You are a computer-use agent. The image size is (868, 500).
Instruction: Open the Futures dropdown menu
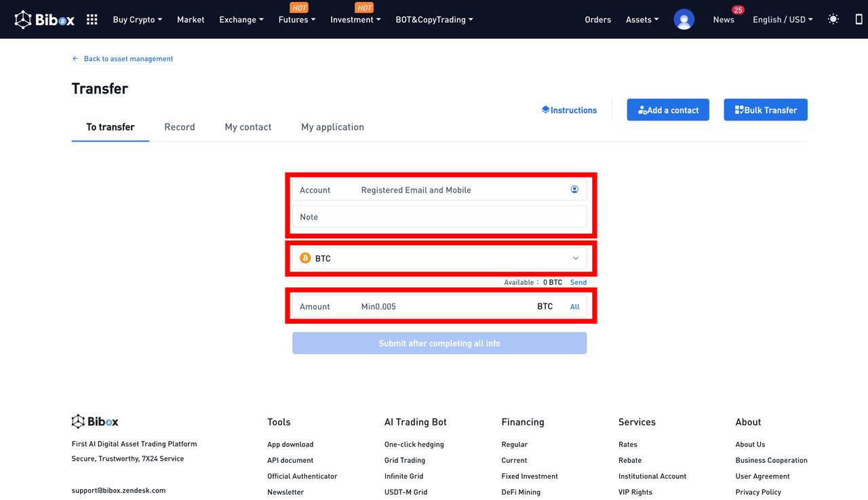coord(296,20)
